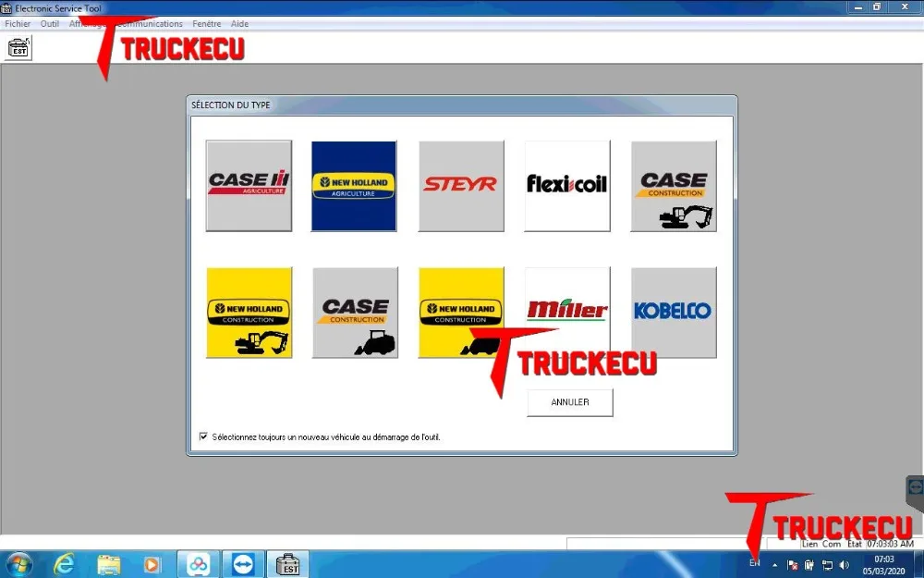This screenshot has width=924, height=578.
Task: Open network icon in system tray
Action: point(827,565)
